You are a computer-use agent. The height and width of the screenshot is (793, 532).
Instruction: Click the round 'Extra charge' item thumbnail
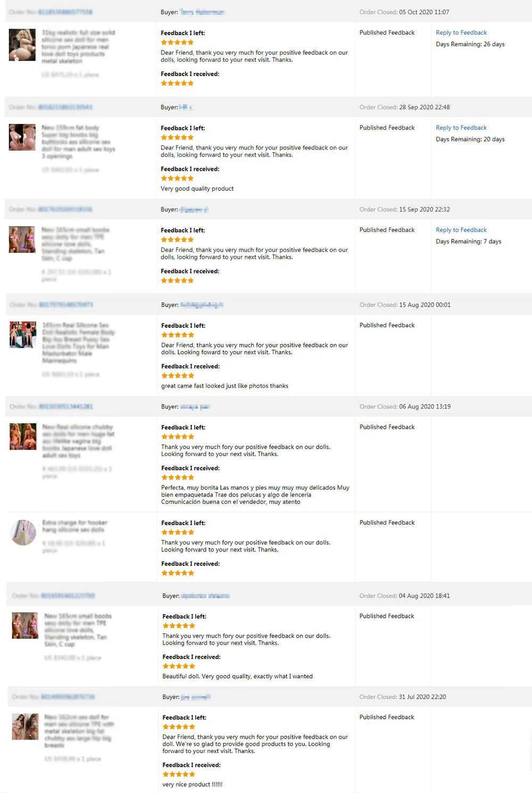(x=23, y=533)
